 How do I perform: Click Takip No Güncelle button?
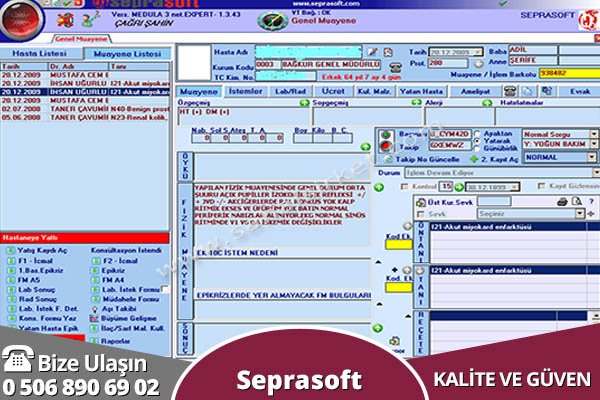coord(422,159)
